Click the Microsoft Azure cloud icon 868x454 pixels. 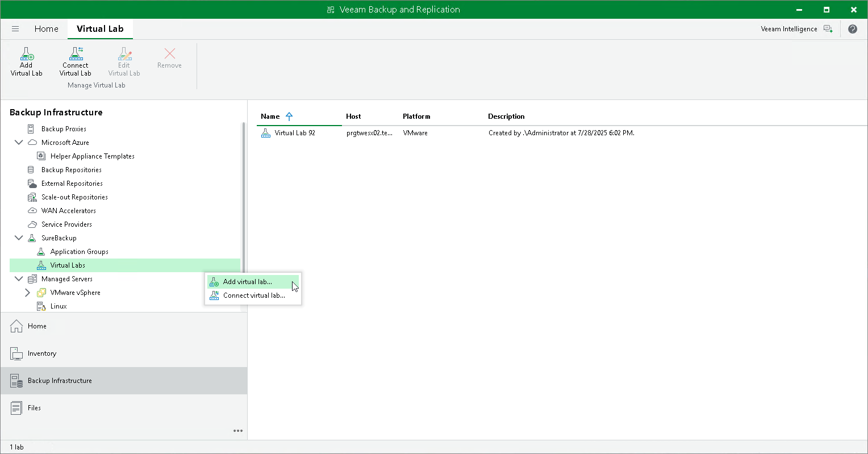pos(32,143)
